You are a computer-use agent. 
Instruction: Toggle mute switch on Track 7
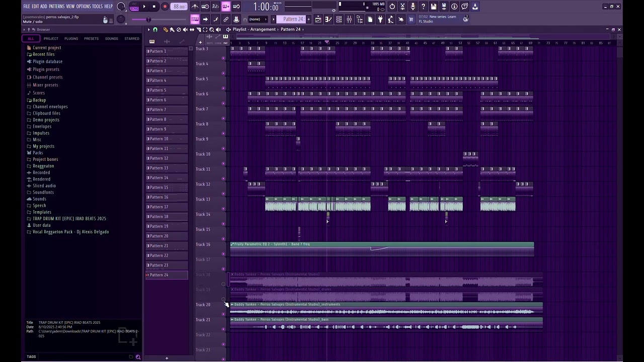click(223, 118)
